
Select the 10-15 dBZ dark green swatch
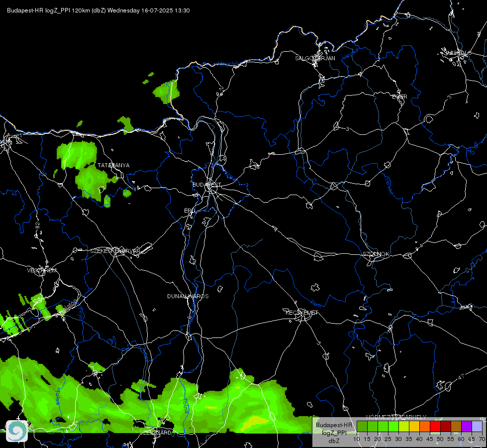(362, 426)
